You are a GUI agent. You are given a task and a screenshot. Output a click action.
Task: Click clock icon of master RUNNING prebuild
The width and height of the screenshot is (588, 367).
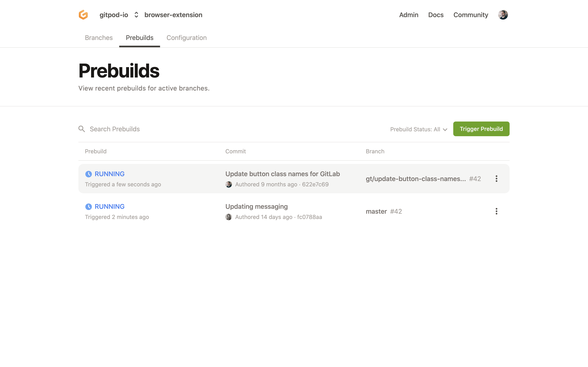[88, 207]
